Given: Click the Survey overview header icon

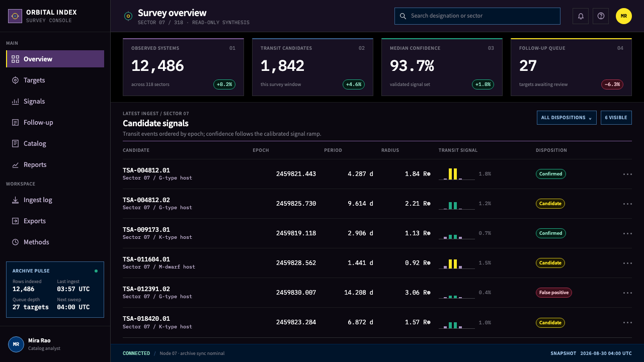Looking at the screenshot, I should click(x=128, y=16).
